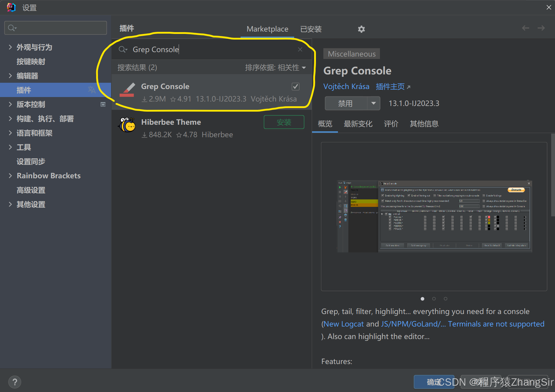Close the settings dialog window
The width and height of the screenshot is (555, 392).
tap(548, 7)
